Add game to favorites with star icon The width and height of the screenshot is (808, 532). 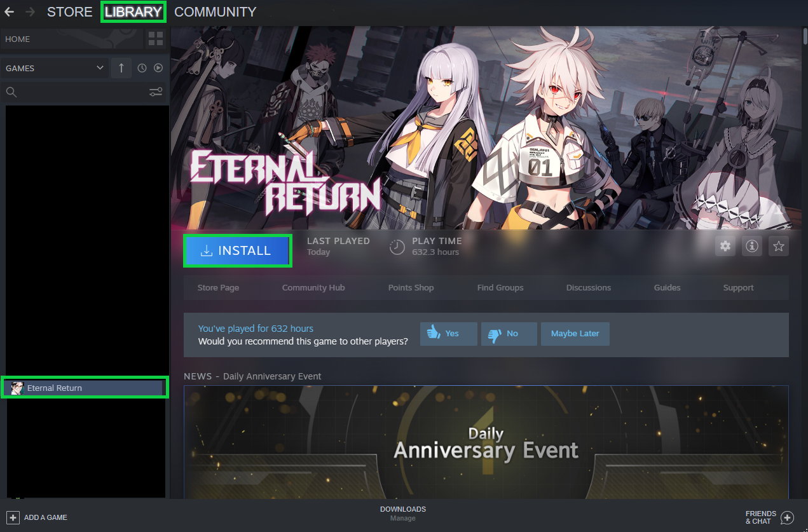coord(779,247)
